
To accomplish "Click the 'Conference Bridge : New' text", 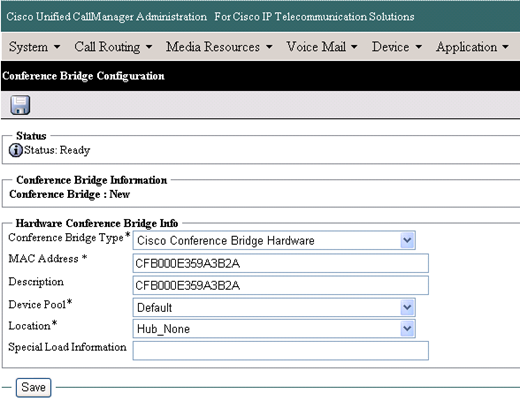I will [x=70, y=194].
